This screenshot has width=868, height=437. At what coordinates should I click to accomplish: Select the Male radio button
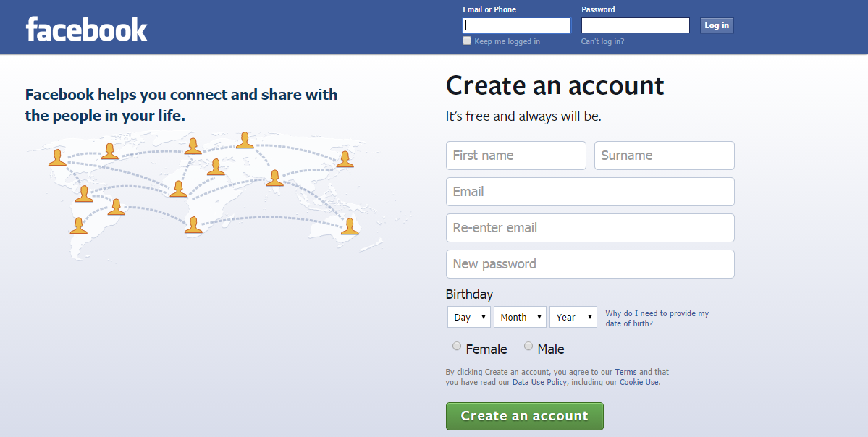tap(528, 347)
